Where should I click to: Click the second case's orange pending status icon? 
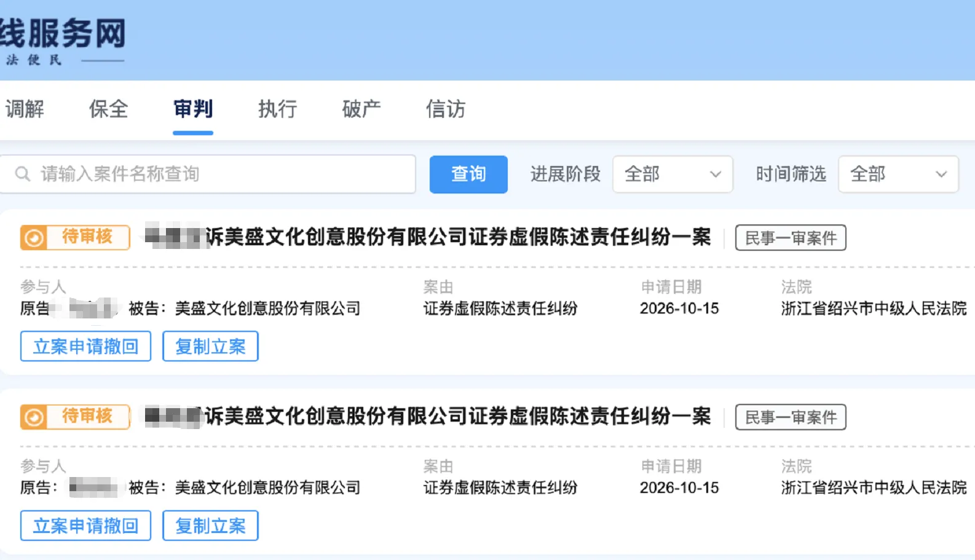point(34,417)
